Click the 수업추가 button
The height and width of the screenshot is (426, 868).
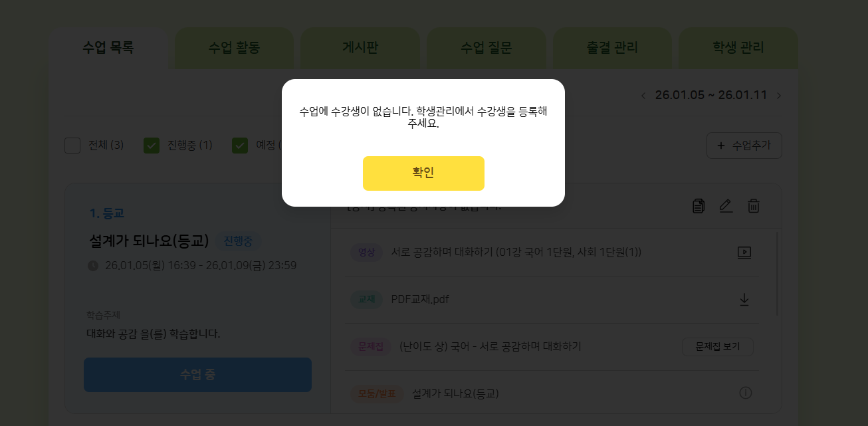point(744,146)
